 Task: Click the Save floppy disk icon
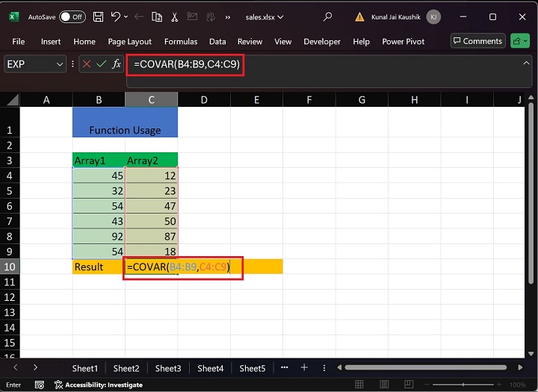tap(98, 17)
